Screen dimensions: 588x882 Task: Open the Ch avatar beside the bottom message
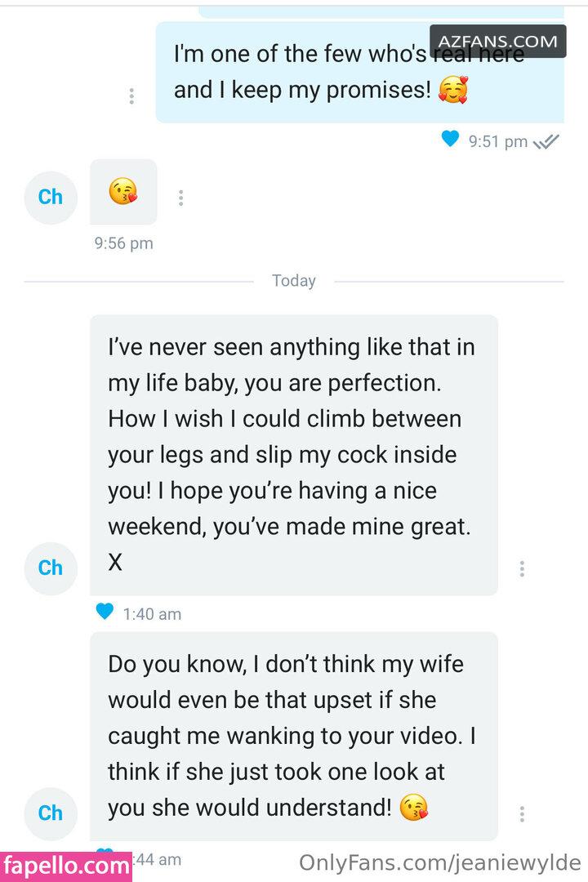pyautogui.click(x=51, y=813)
